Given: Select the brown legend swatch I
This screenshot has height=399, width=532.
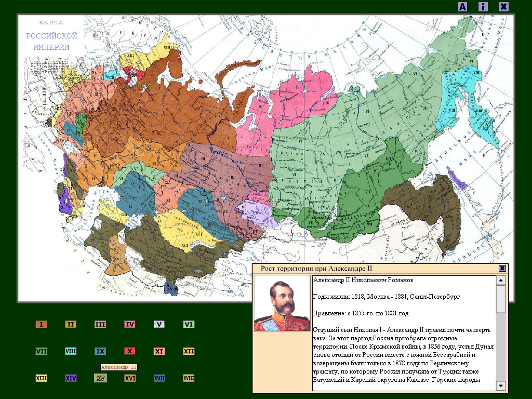Looking at the screenshot, I should (42, 324).
